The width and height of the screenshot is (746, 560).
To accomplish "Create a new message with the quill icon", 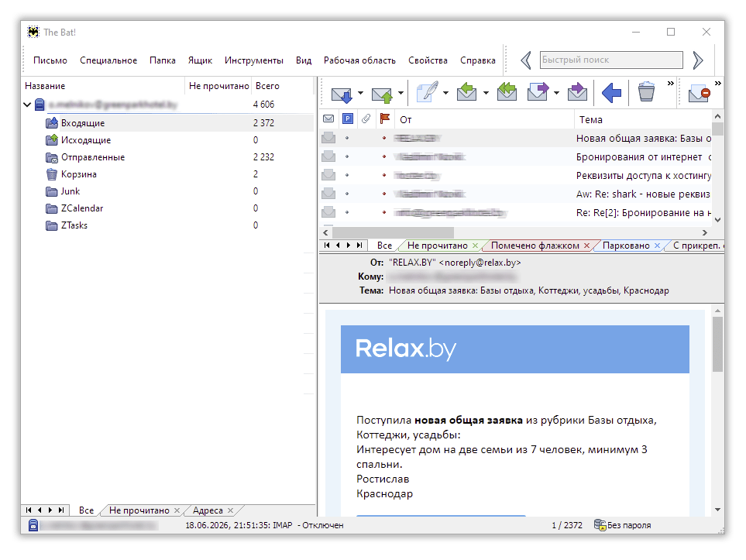I will (428, 92).
